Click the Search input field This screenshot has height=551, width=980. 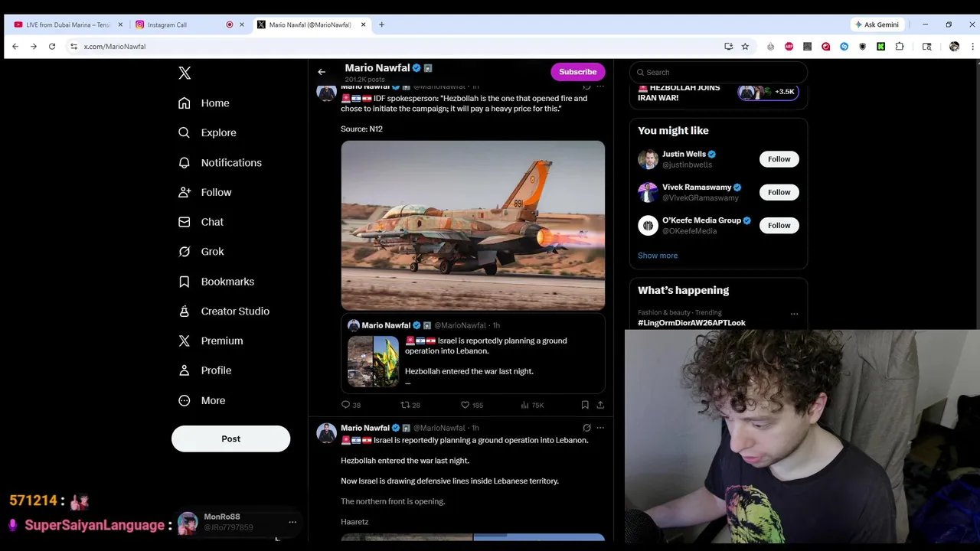tap(718, 72)
